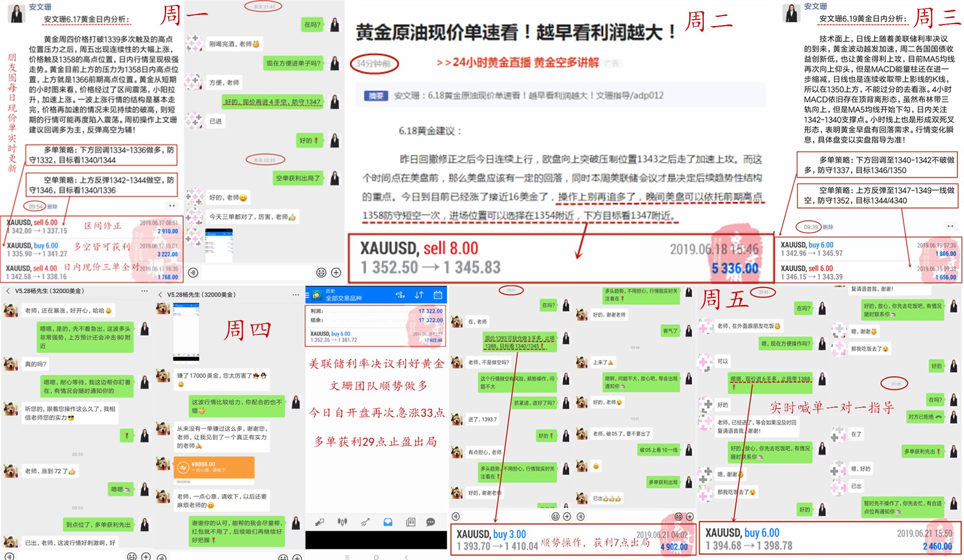Image resolution: width=964 pixels, height=560 pixels.
Task: Select XAUUSD sell 4.00 trade row 1 768.00
Action: (x=92, y=272)
